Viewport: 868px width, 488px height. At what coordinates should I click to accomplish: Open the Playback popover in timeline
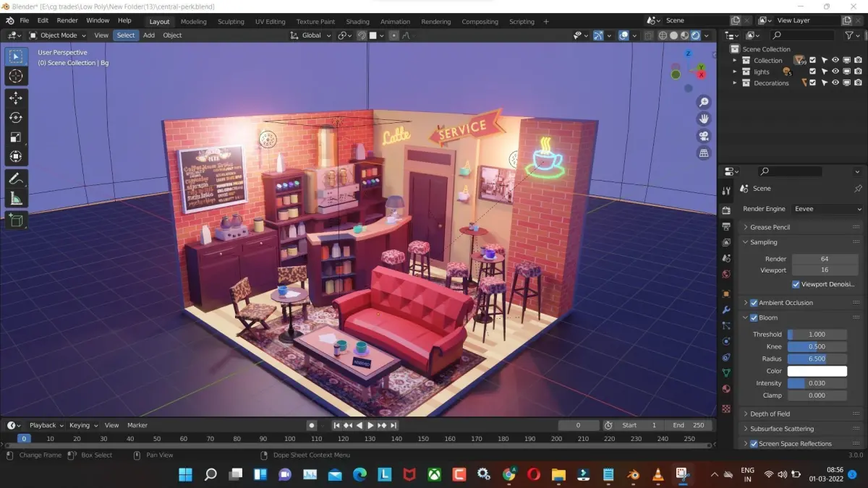(46, 425)
